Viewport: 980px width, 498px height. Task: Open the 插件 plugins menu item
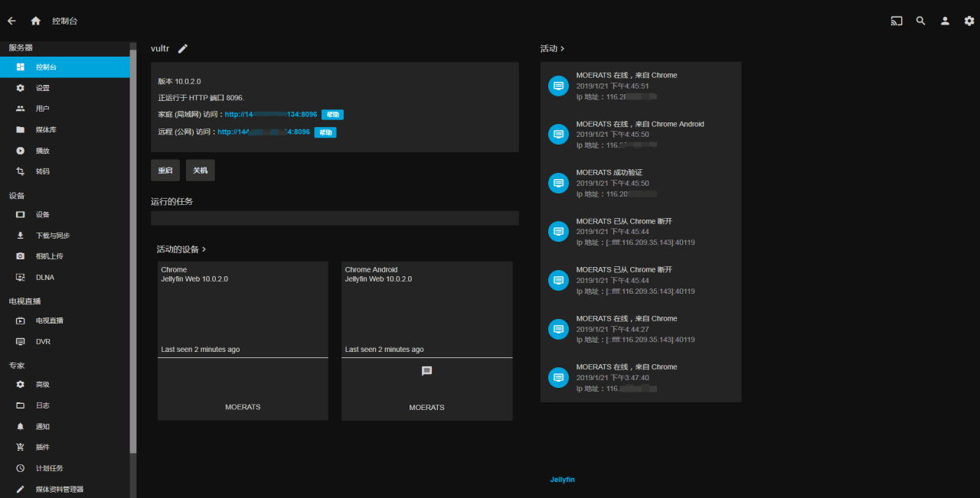coord(21,447)
